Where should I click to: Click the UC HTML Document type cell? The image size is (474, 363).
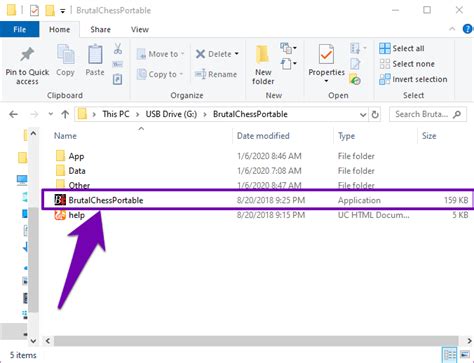click(373, 215)
